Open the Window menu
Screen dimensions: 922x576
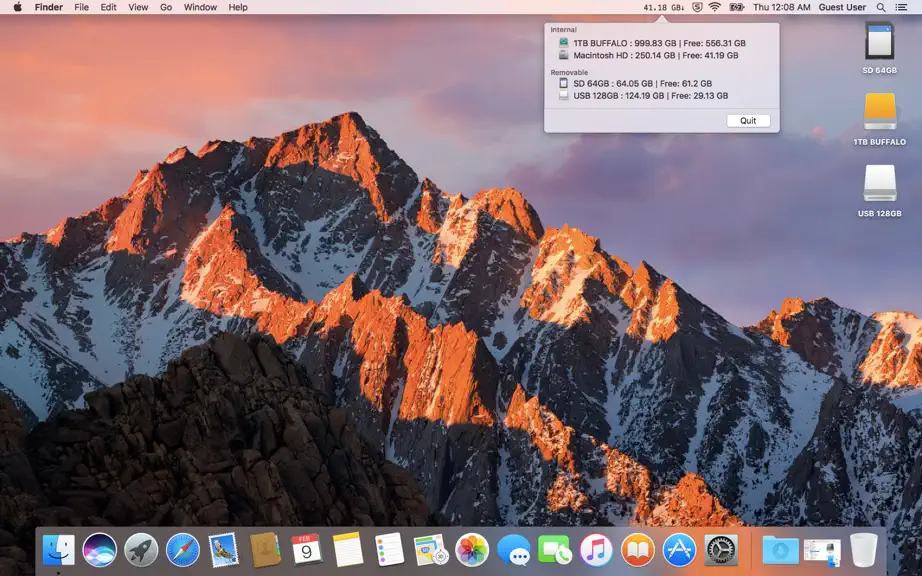click(x=200, y=7)
